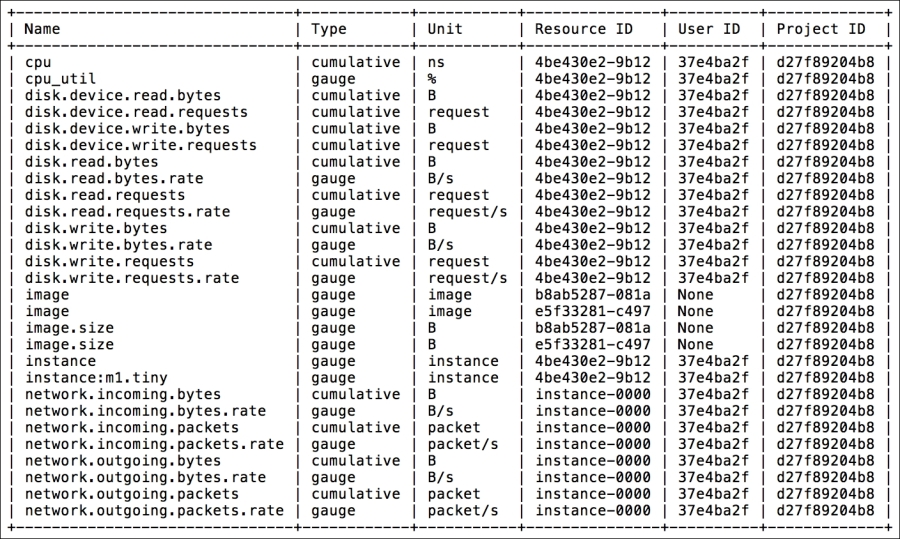Screen dimensions: 900x539
Task: Click the disk.write.requests.rate meter name
Action: (131, 278)
